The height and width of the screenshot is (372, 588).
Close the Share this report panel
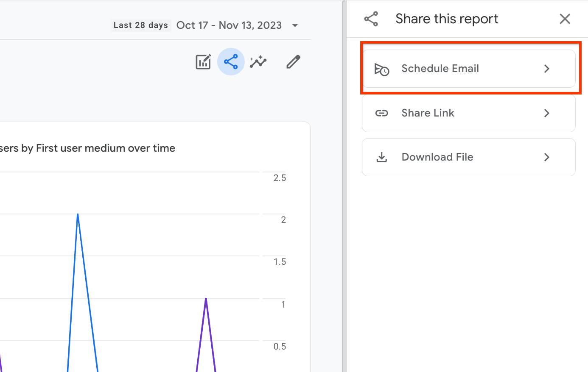pyautogui.click(x=565, y=19)
